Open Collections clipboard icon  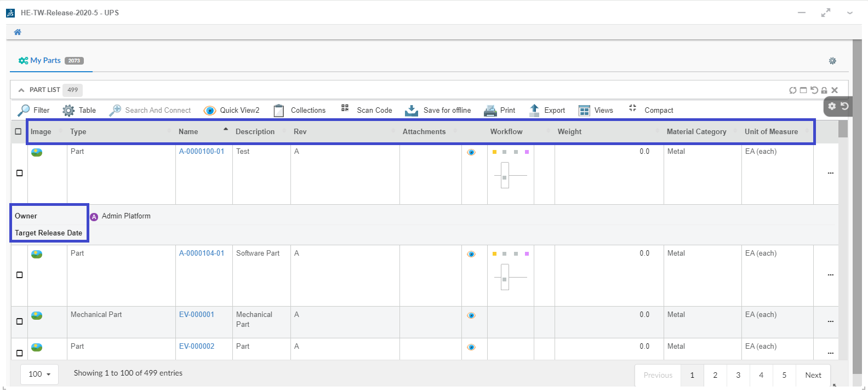click(279, 111)
